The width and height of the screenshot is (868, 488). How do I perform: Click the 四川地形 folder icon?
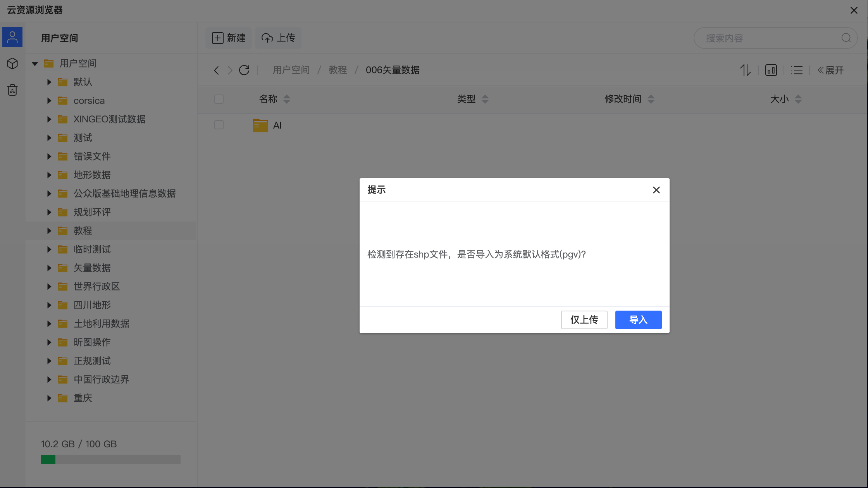point(63,305)
